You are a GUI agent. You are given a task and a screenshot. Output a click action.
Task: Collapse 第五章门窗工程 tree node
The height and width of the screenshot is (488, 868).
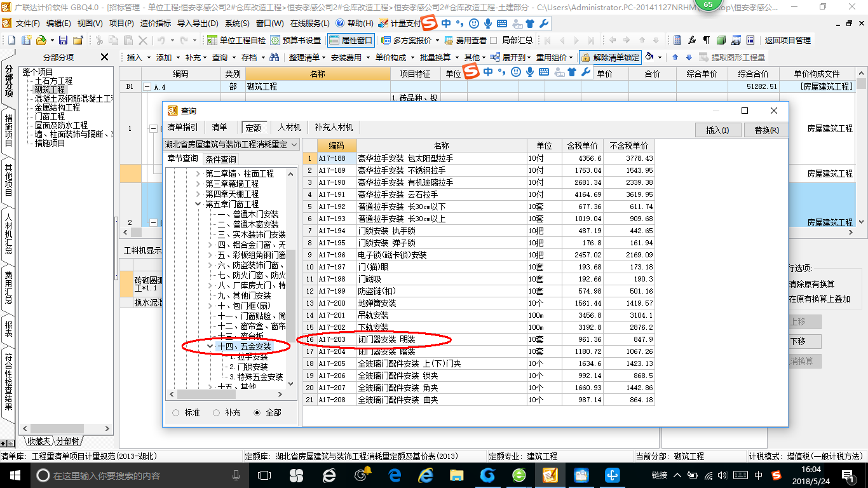coord(198,204)
